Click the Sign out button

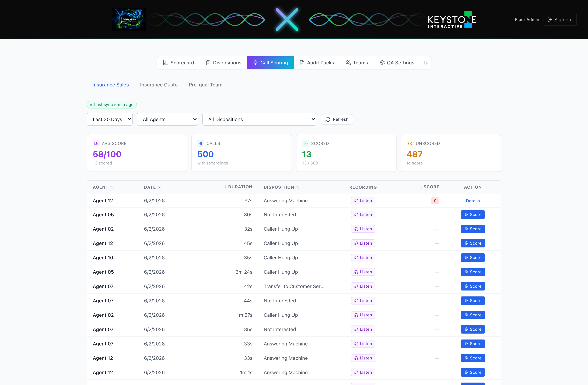pyautogui.click(x=560, y=20)
